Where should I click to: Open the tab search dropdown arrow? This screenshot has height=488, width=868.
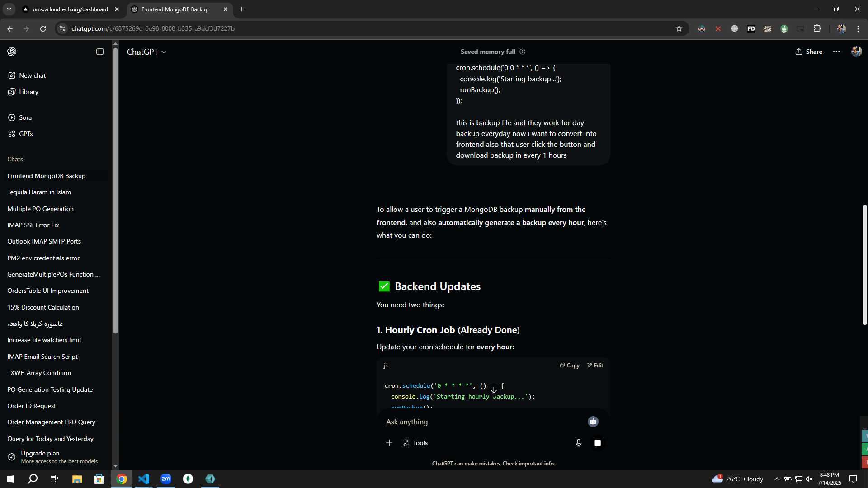[9, 9]
